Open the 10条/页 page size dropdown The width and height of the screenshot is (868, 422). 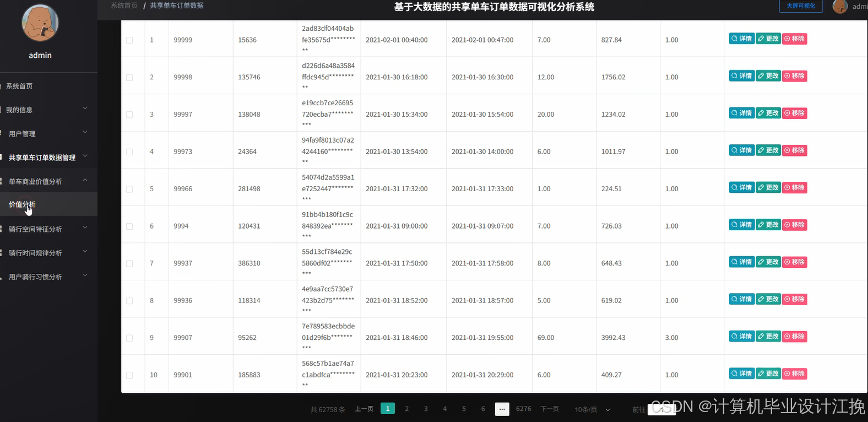click(593, 409)
